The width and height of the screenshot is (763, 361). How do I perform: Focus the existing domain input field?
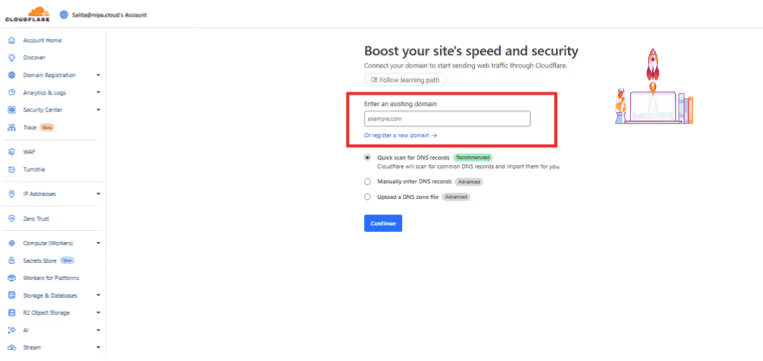click(x=447, y=119)
